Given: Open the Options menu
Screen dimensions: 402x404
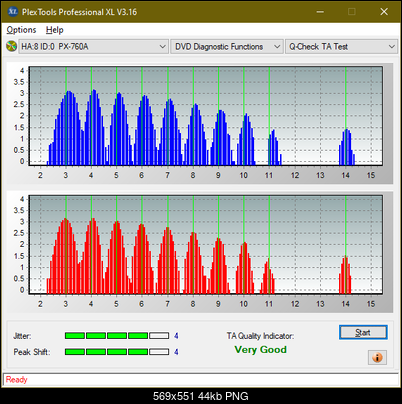Looking at the screenshot, I should point(21,30).
